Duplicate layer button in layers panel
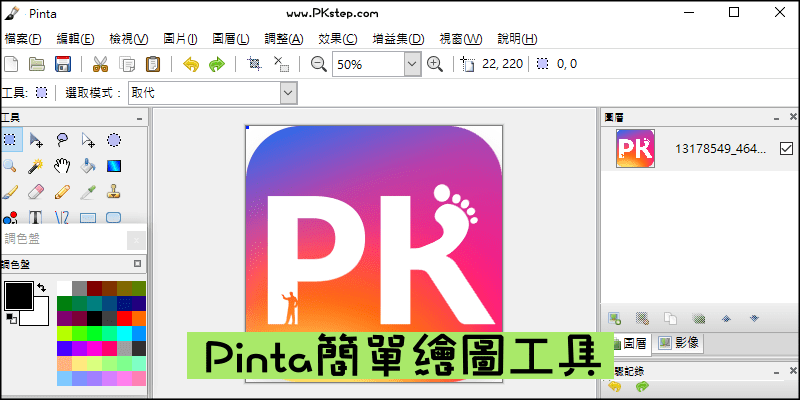Screen dimensions: 800x400 [670, 319]
